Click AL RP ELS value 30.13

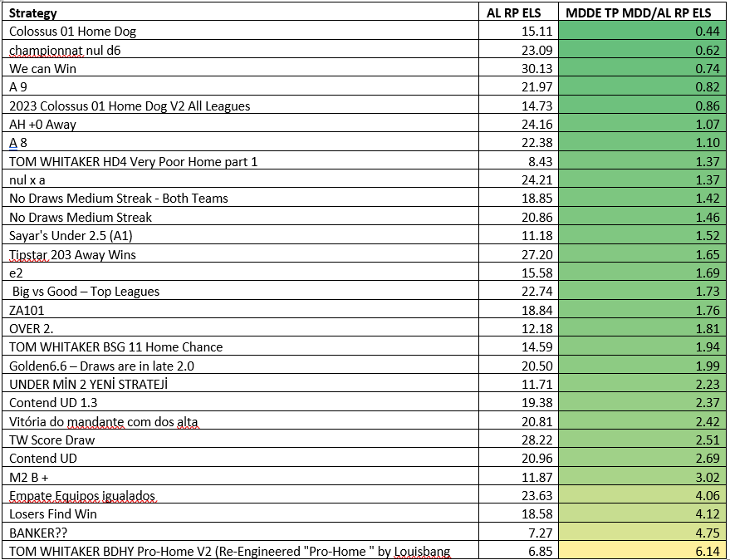click(x=518, y=68)
